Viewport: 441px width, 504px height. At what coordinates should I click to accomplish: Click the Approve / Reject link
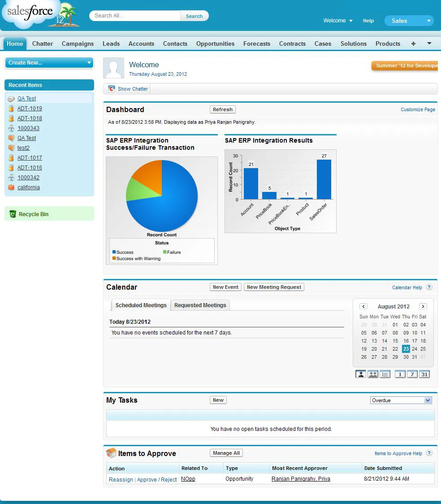tap(157, 480)
